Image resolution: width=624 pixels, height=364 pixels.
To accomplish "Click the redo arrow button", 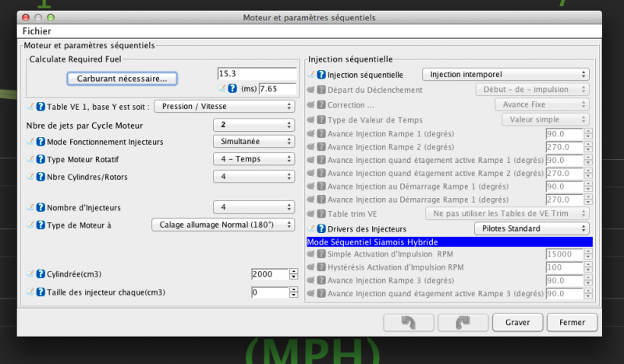I will (463, 322).
